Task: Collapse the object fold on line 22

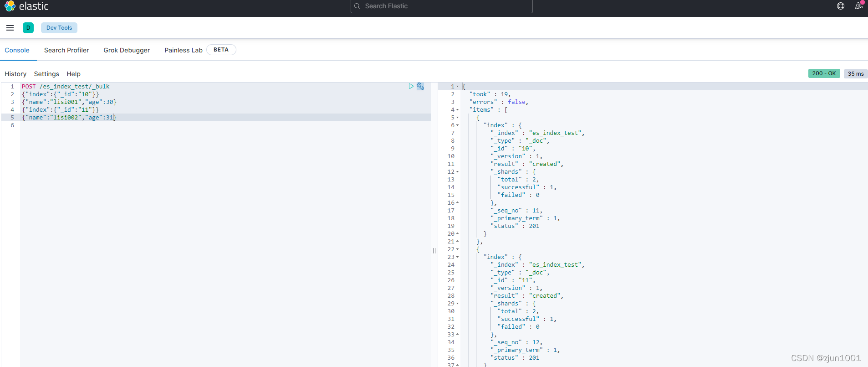Action: coord(458,249)
